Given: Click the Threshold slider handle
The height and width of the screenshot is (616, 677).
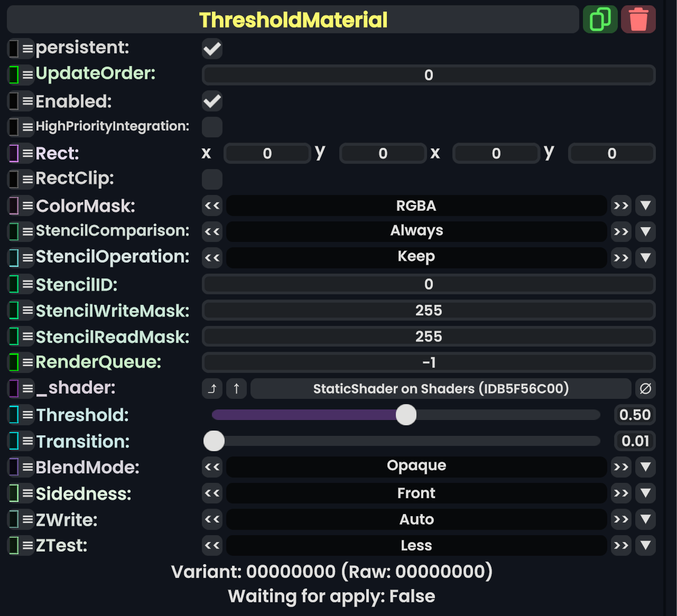Looking at the screenshot, I should (x=406, y=415).
